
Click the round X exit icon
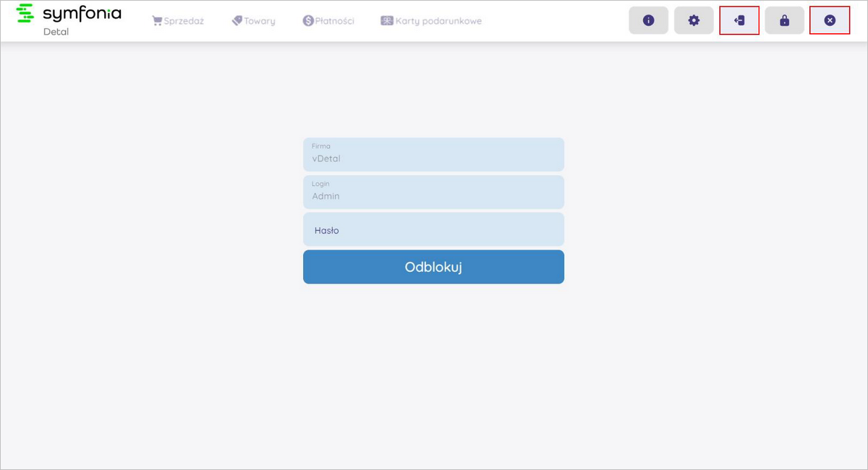830,20
